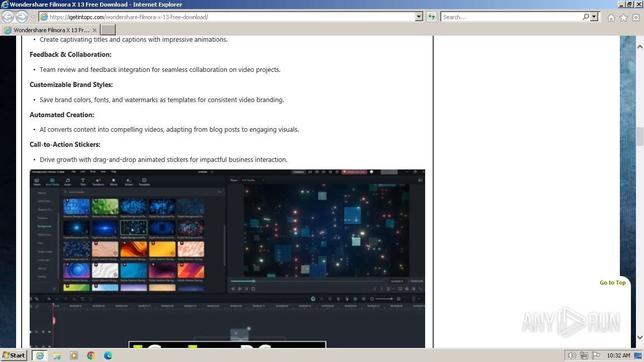Select the Wondershare Filmora X 13 tab
The height and width of the screenshot is (362, 644).
pos(50,30)
